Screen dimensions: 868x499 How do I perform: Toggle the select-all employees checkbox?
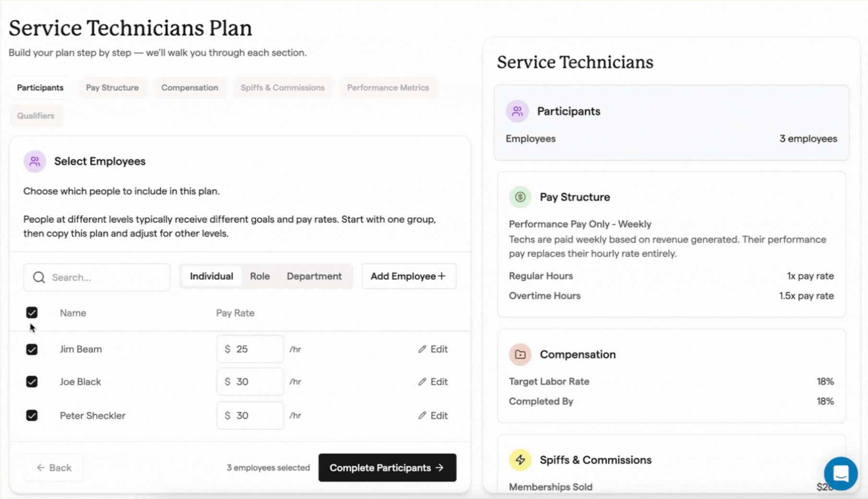click(32, 313)
